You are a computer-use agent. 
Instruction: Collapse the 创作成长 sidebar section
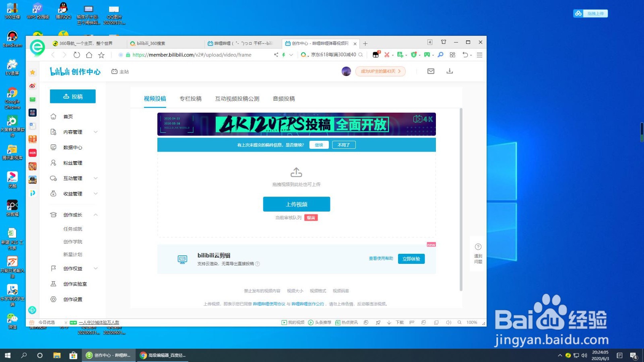pos(95,214)
